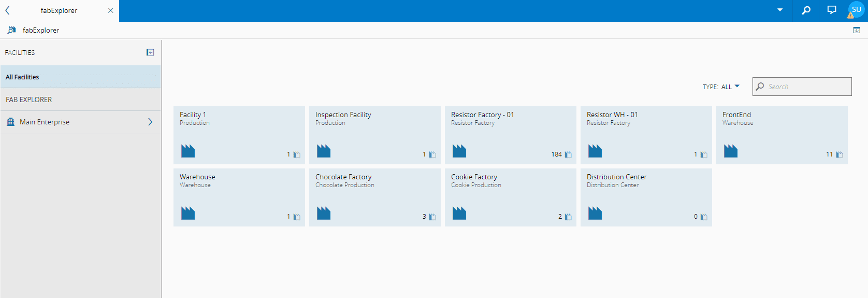Click the Facility 1 factory icon

(188, 151)
